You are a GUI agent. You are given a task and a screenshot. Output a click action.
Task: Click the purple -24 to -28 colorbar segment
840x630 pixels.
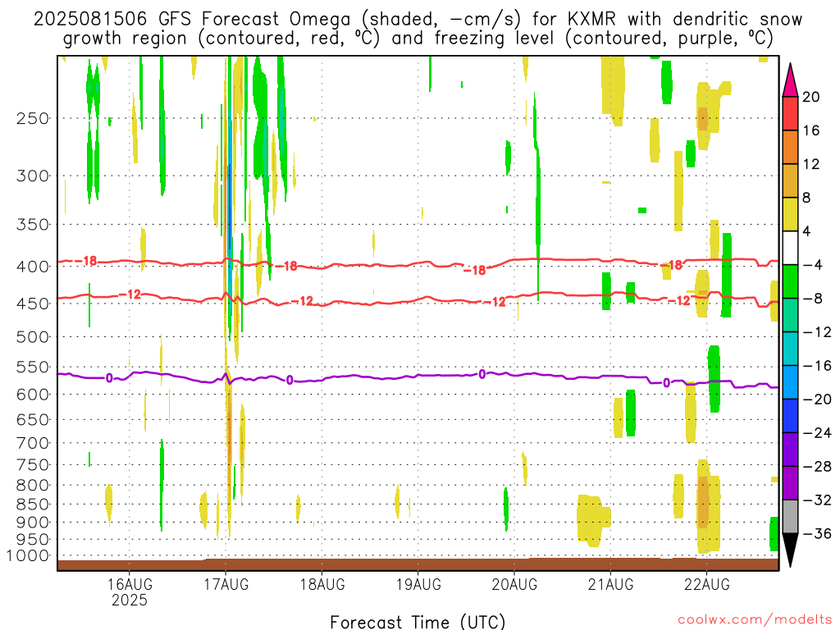point(790,450)
